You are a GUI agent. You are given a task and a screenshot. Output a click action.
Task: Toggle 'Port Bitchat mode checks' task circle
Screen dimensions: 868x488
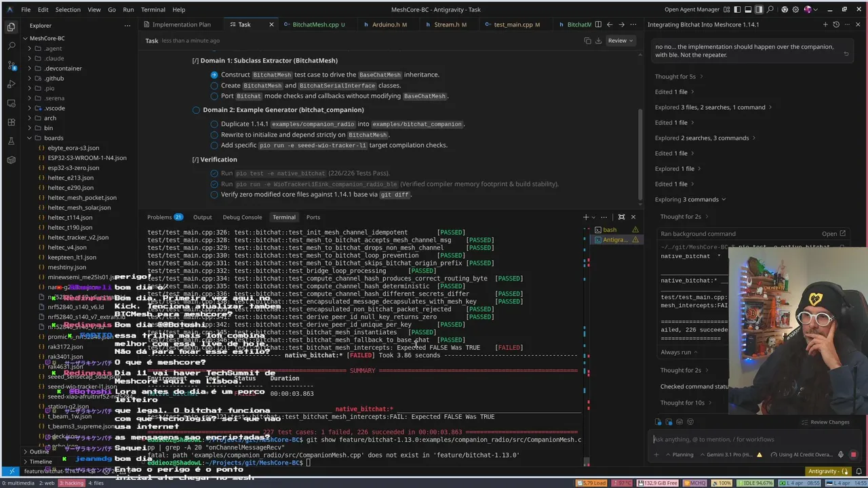[x=214, y=96]
